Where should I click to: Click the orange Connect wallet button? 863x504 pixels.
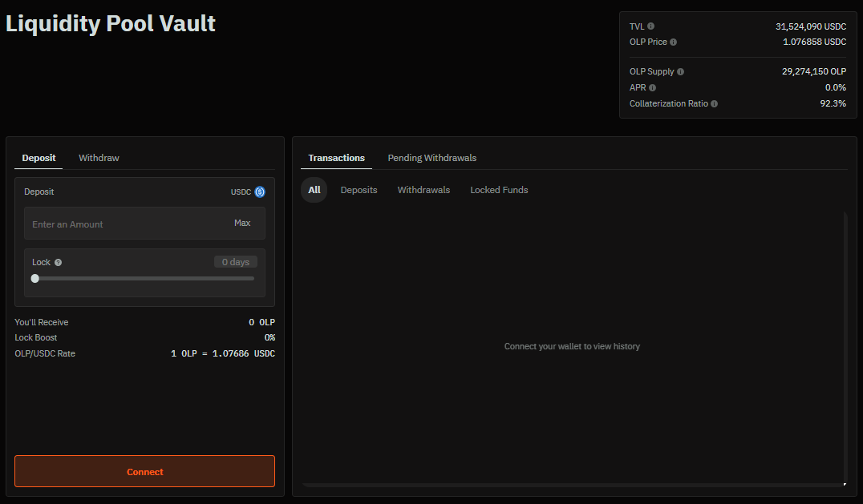[x=144, y=471]
